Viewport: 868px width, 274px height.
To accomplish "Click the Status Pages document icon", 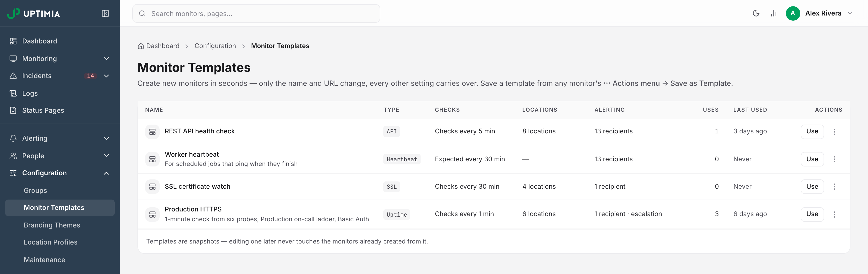I will [x=13, y=111].
